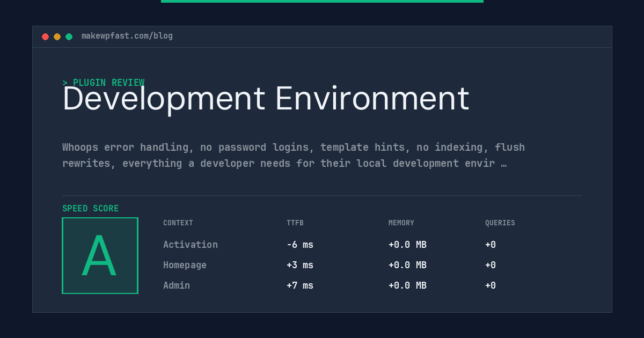Screen dimensions: 644x338
Task: Click Homepage row queries +0
Action: 491,265
